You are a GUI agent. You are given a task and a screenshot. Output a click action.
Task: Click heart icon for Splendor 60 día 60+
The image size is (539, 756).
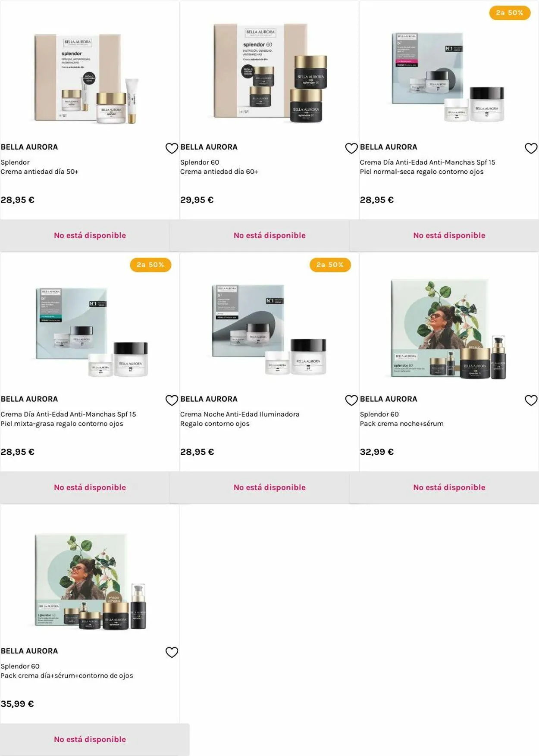(x=351, y=148)
